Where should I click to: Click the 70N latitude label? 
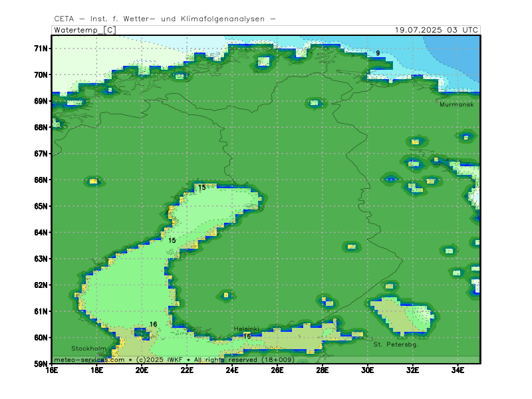pos(41,74)
